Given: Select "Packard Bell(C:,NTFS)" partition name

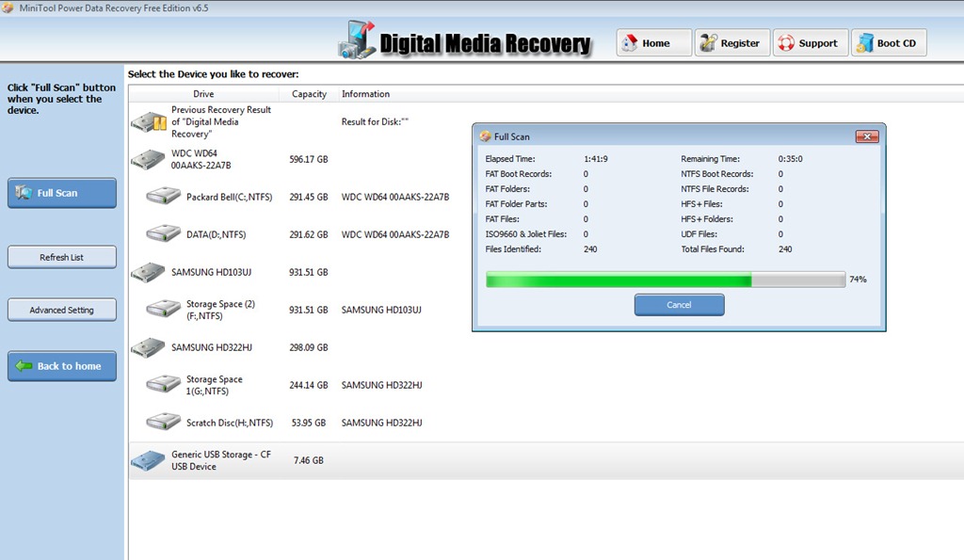Looking at the screenshot, I should (230, 197).
